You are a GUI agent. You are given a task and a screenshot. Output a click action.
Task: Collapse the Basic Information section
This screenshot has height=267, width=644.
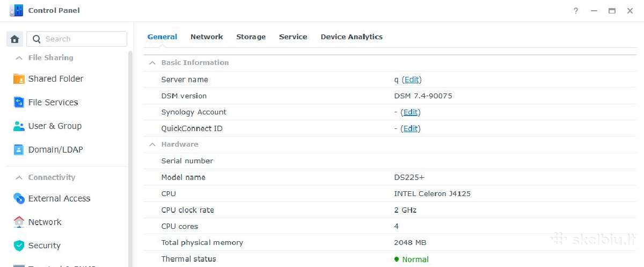152,63
